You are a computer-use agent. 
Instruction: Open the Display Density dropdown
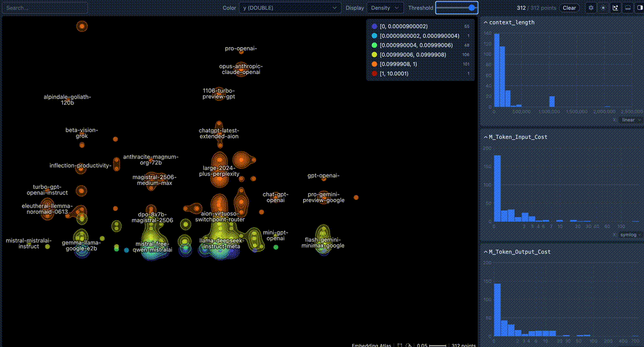(385, 8)
